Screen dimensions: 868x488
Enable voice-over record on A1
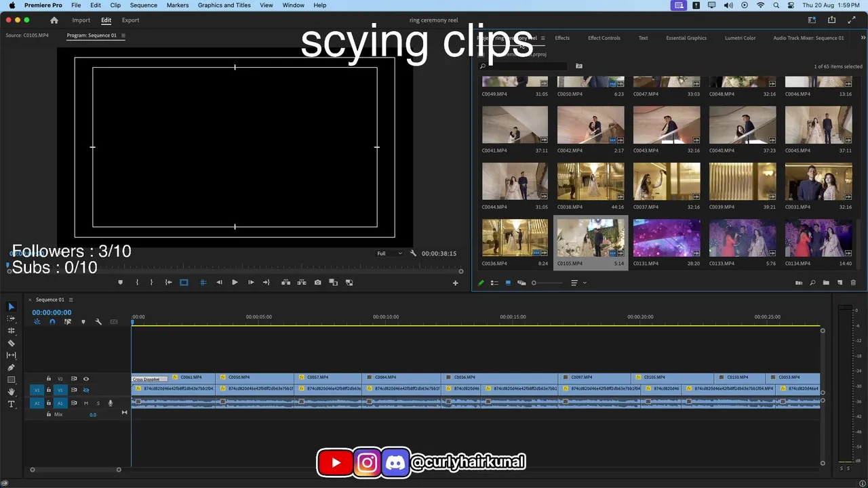pos(111,403)
